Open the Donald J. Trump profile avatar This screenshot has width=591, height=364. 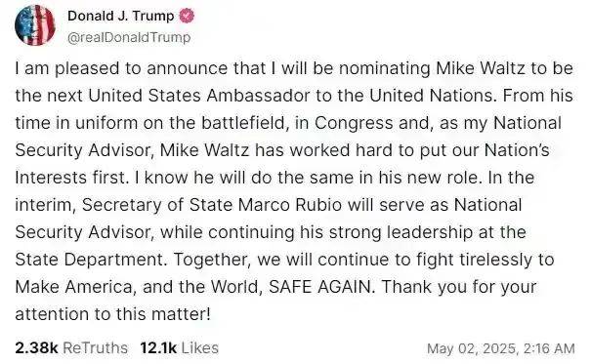pyautogui.click(x=35, y=25)
